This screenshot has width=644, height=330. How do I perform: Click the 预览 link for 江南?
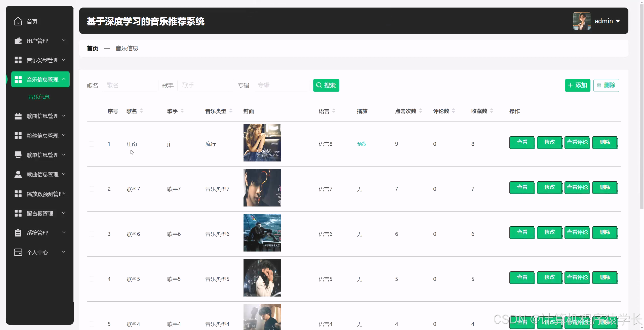click(x=361, y=144)
